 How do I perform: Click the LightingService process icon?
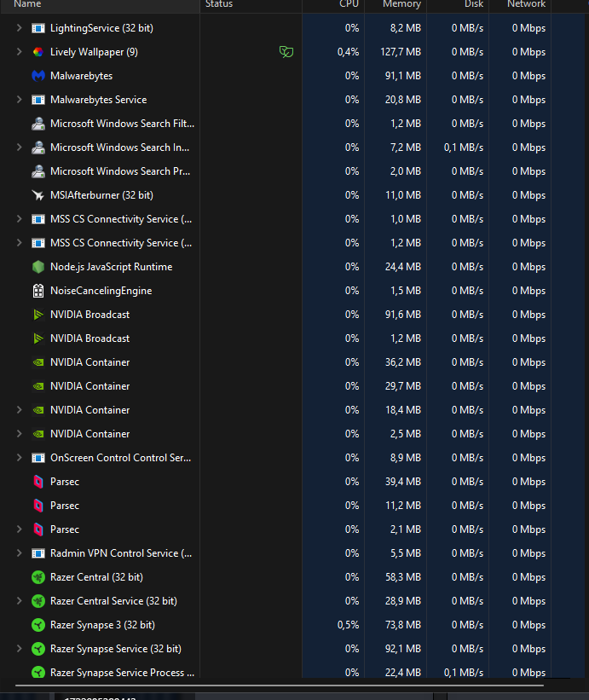point(38,28)
